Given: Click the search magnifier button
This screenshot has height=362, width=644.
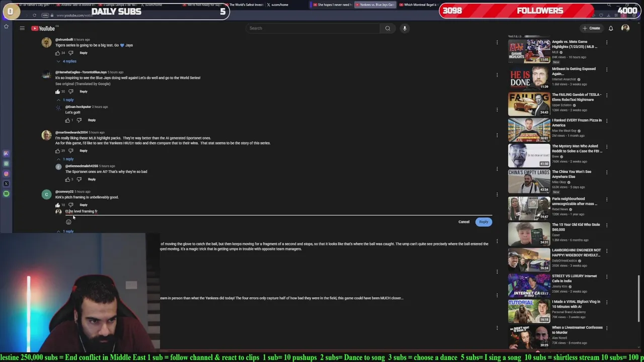Looking at the screenshot, I should coord(387,28).
